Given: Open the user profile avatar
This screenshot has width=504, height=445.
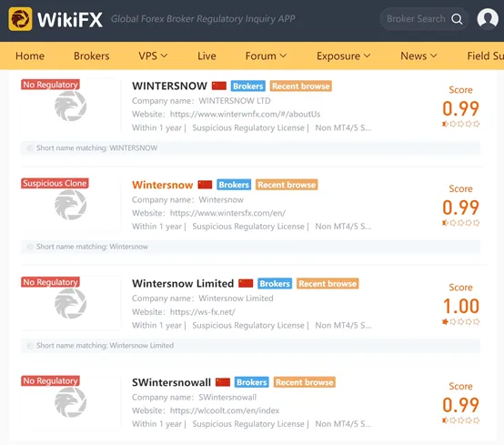Looking at the screenshot, I should click(488, 18).
